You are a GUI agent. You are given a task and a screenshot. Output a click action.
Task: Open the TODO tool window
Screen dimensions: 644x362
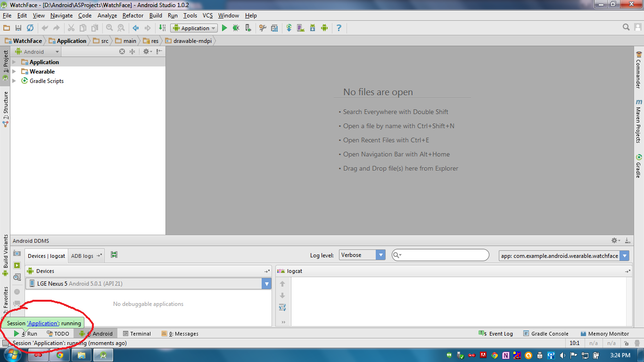pyautogui.click(x=58, y=334)
